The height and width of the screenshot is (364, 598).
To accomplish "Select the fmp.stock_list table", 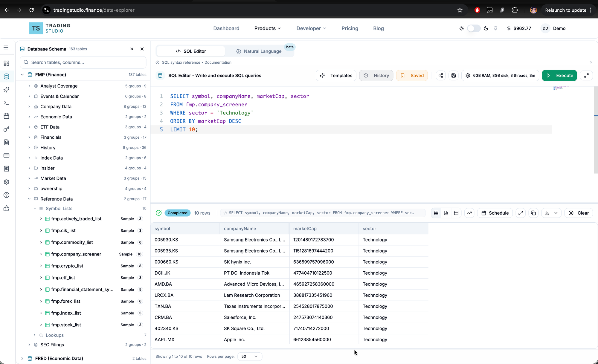I will click(x=66, y=325).
